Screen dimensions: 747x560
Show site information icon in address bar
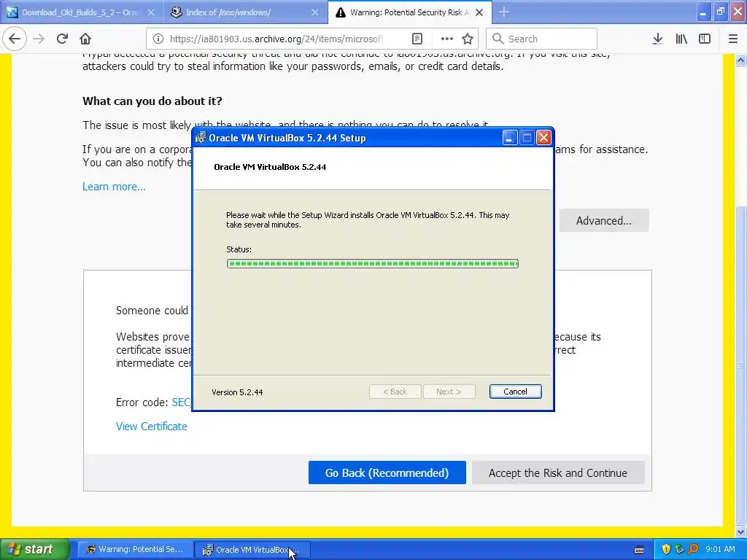pyautogui.click(x=158, y=39)
